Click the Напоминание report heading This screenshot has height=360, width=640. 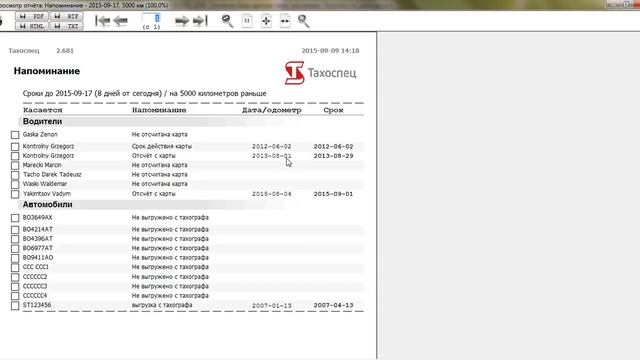point(47,71)
